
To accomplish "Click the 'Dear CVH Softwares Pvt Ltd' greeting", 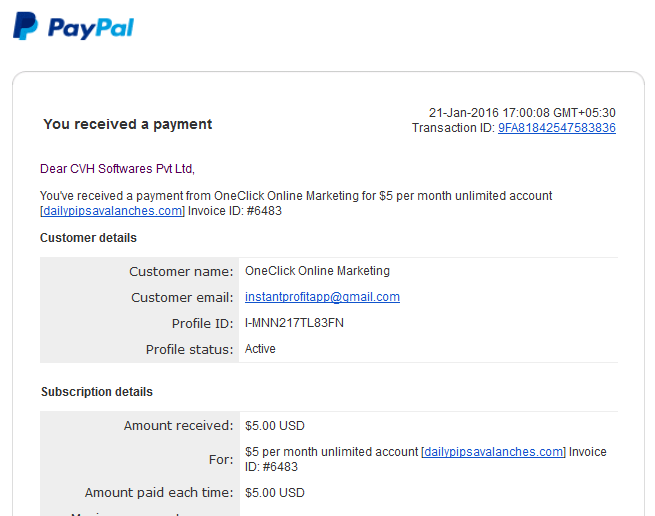I will [x=117, y=169].
